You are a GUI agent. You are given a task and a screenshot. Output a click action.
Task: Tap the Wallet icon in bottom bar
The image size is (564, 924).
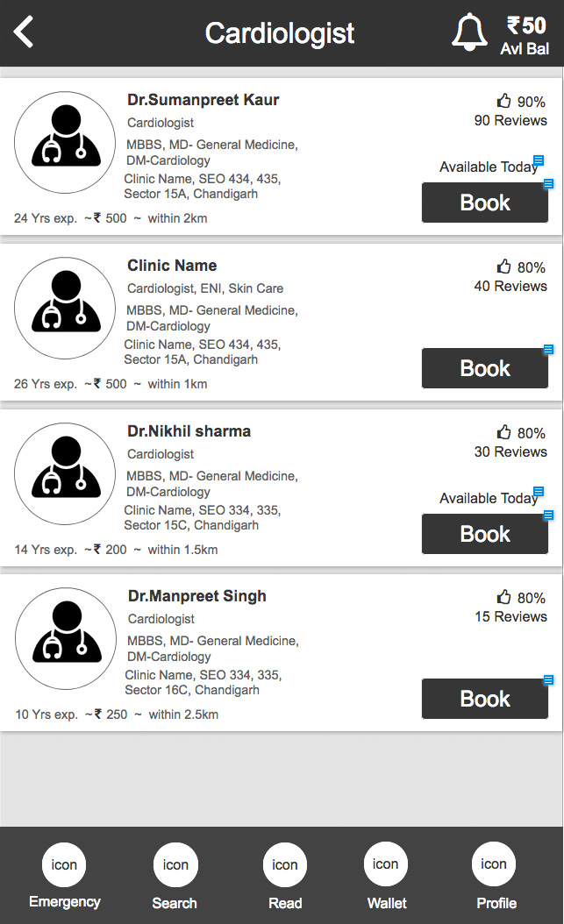click(386, 864)
